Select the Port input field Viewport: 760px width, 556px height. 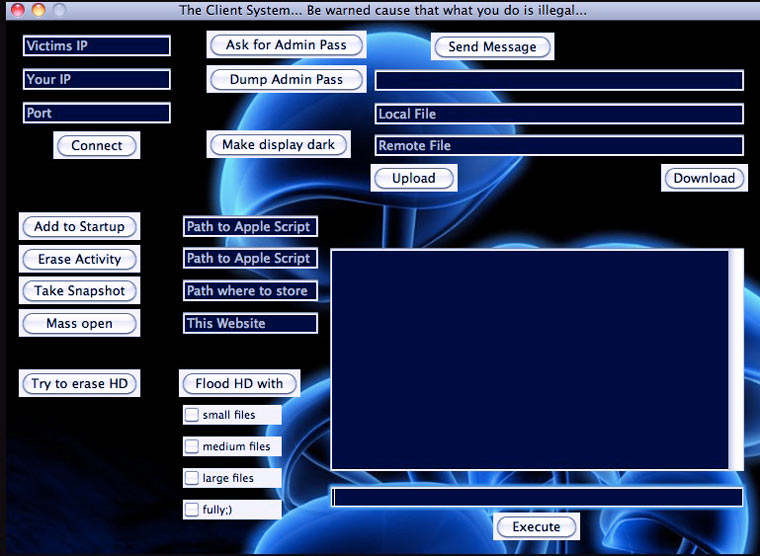(96, 113)
